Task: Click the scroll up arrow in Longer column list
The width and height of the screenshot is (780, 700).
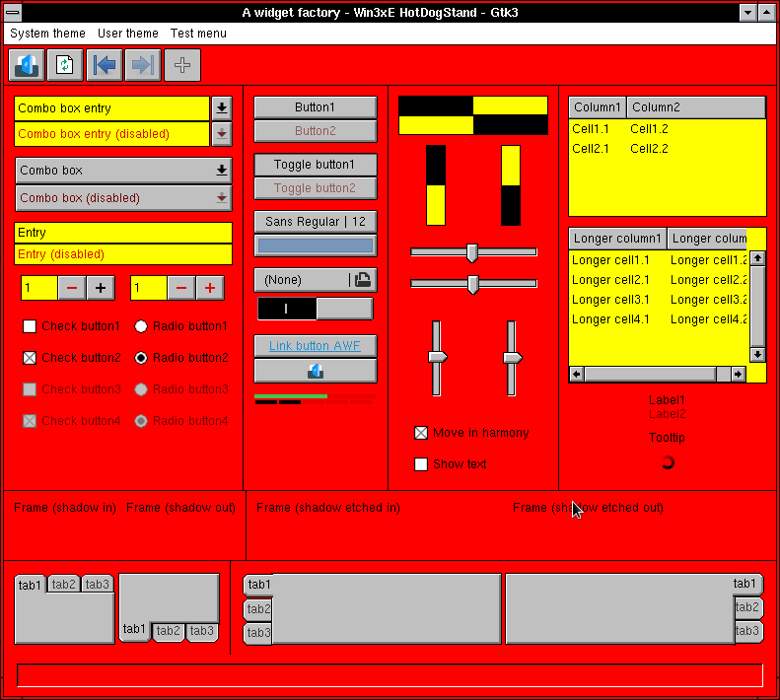Action: tap(757, 258)
